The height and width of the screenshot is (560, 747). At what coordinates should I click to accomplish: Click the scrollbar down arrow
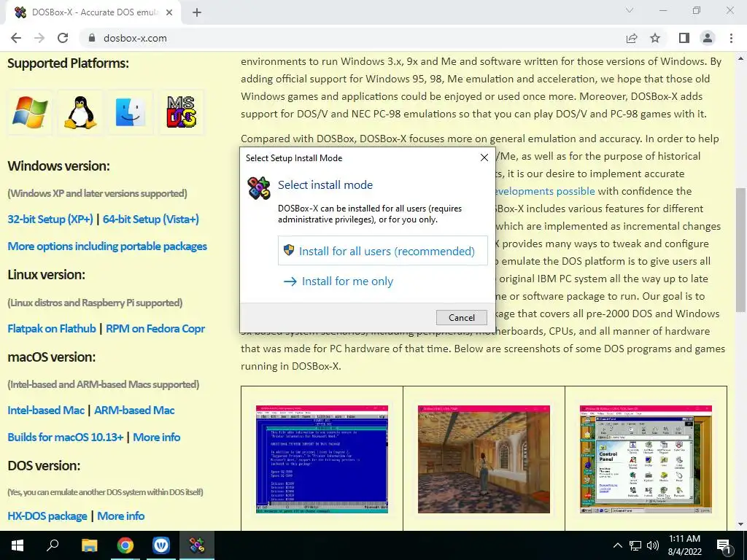click(740, 525)
